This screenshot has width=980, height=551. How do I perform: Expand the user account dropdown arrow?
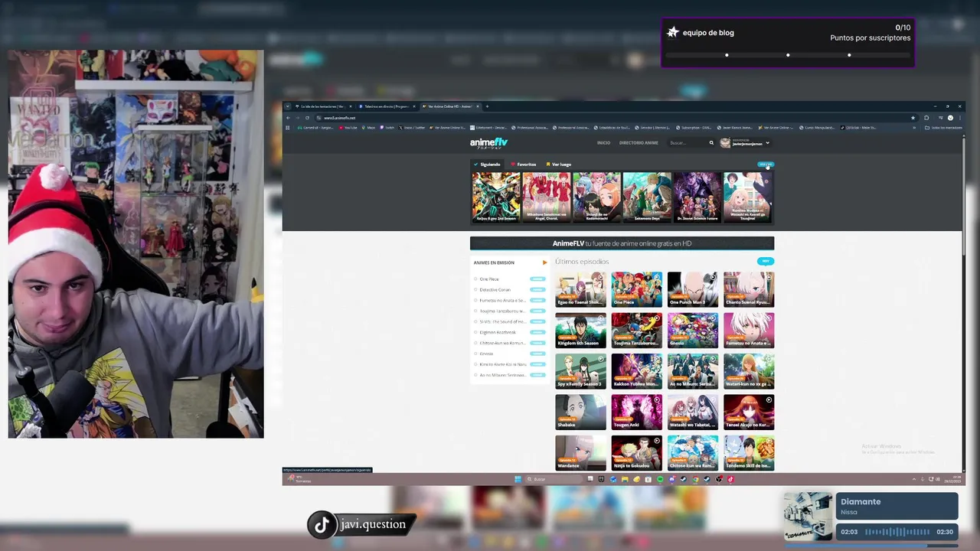(x=767, y=143)
